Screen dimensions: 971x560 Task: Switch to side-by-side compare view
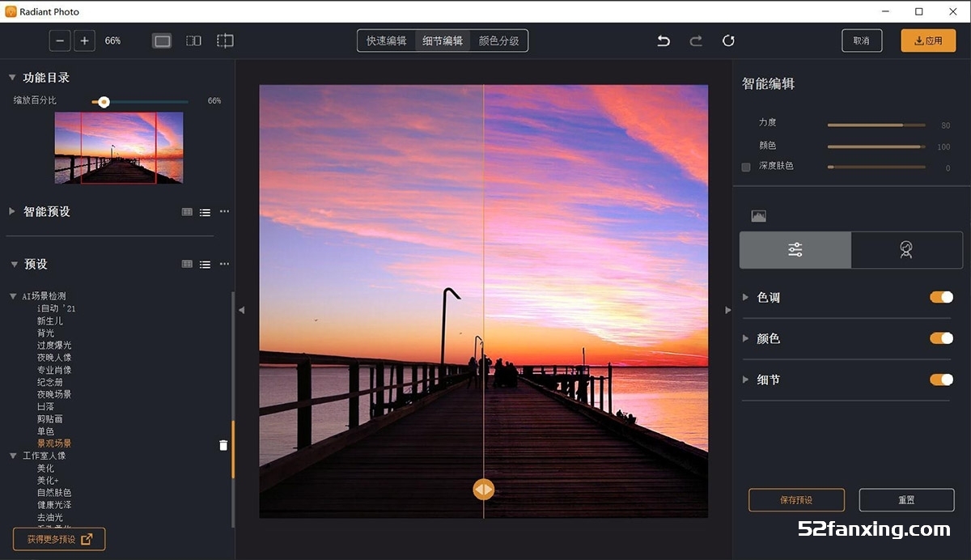point(193,40)
